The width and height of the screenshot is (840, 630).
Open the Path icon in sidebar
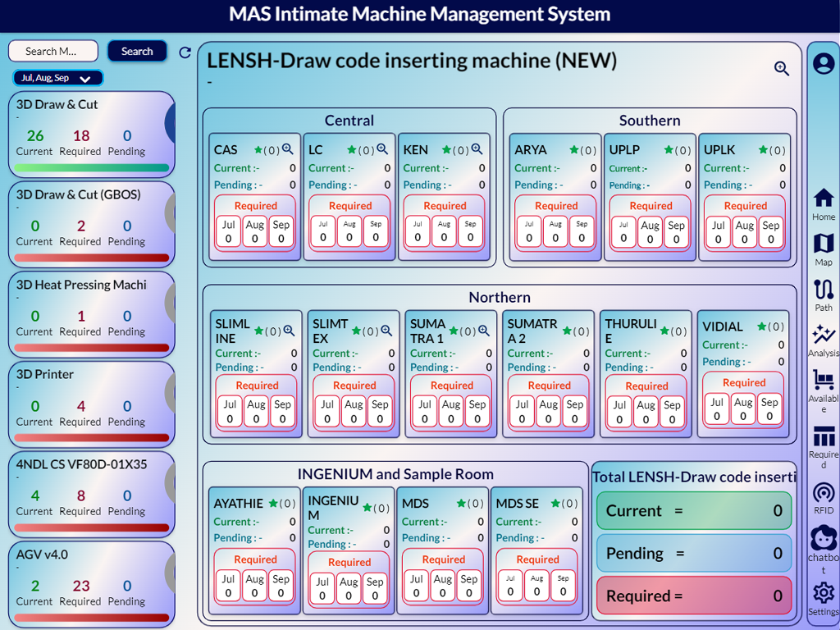tap(824, 290)
